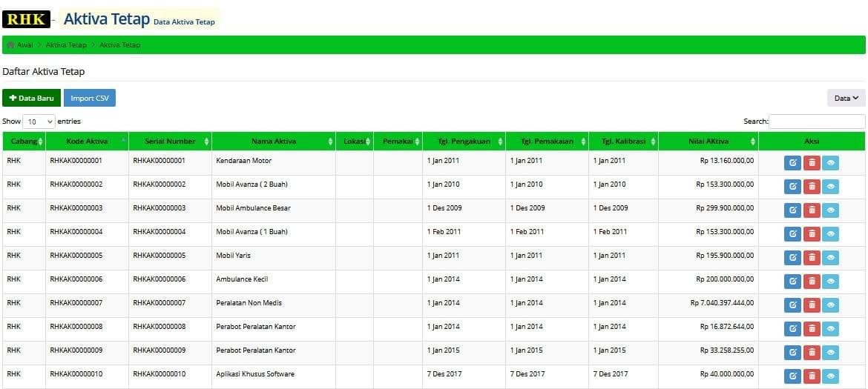Viewport: 868px width, 389px height.
Task: Sort table by Nilai Aktiva column
Action: click(708, 142)
